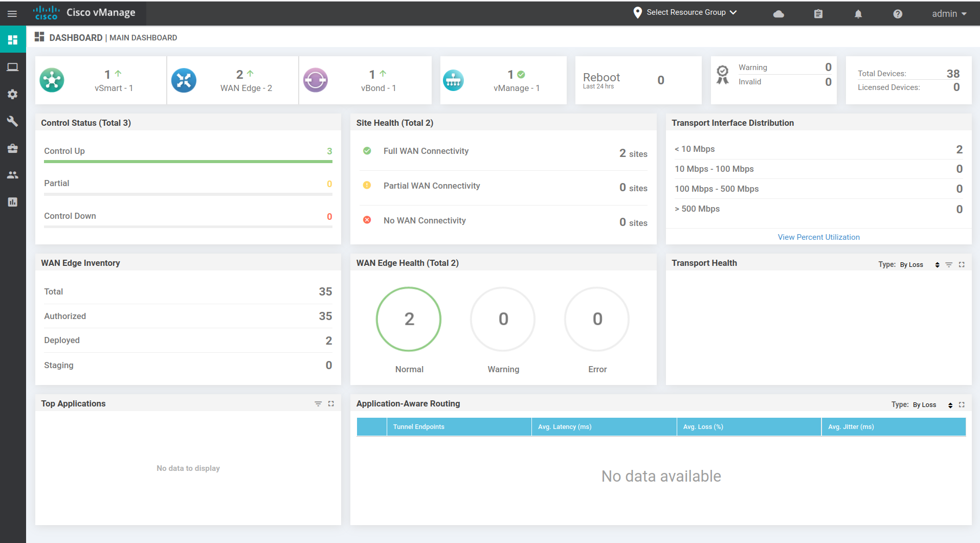Open the Maintenance toolbox icon

point(12,148)
